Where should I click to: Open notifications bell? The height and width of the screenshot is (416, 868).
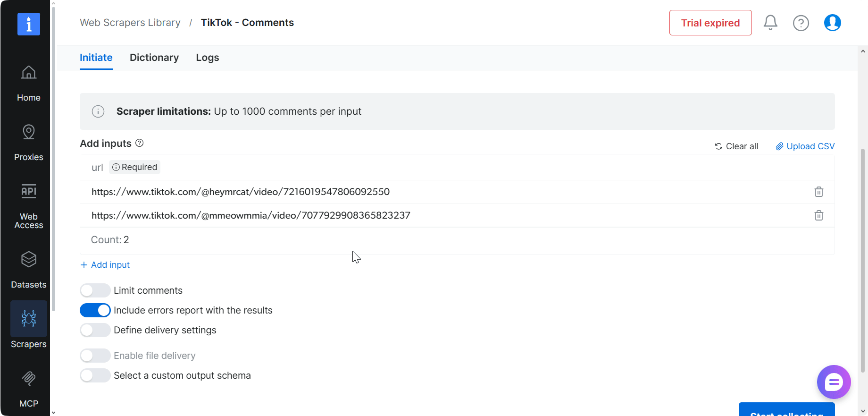click(770, 23)
